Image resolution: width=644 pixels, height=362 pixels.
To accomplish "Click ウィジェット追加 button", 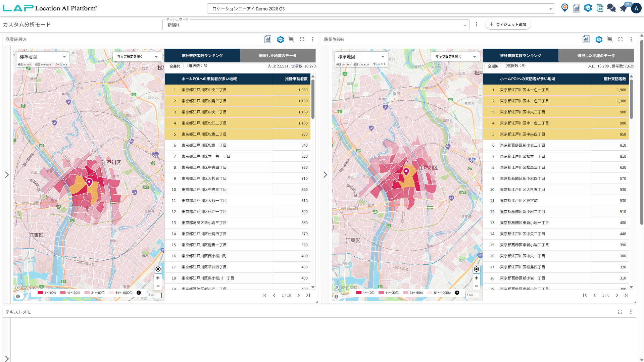I will pyautogui.click(x=508, y=24).
